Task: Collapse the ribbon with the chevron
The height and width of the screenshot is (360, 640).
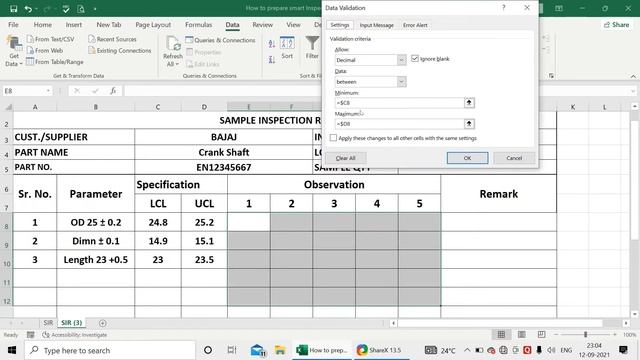Action: [633, 76]
